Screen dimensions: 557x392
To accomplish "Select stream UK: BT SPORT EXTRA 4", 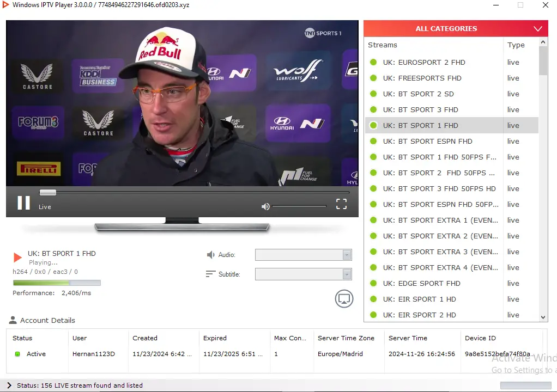I will click(451, 267).
